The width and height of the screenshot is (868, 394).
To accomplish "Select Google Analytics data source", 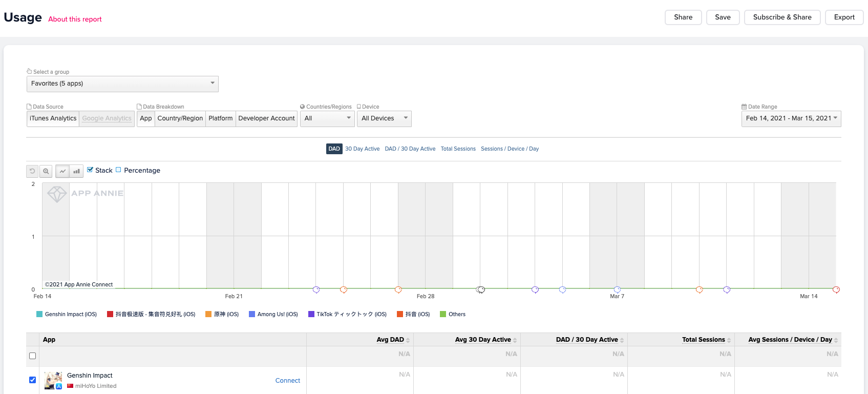I will click(107, 119).
